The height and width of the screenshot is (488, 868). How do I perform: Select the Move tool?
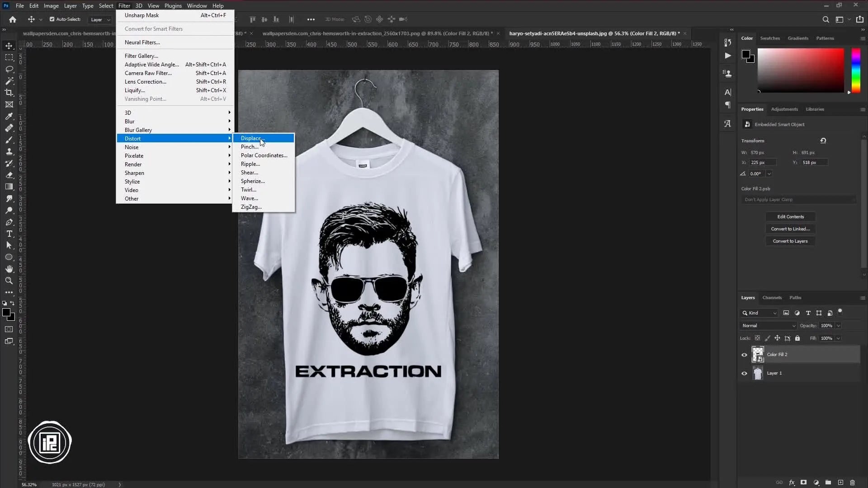tap(9, 46)
